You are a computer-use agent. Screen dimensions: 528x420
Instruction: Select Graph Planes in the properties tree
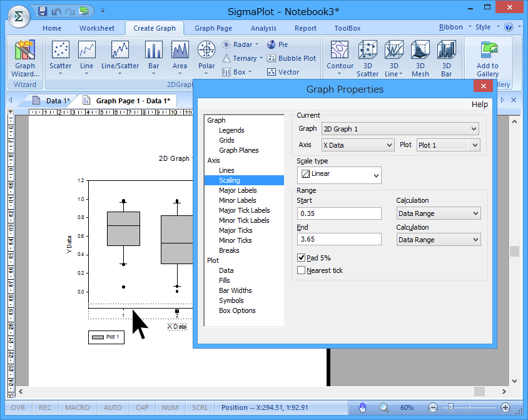(x=239, y=150)
